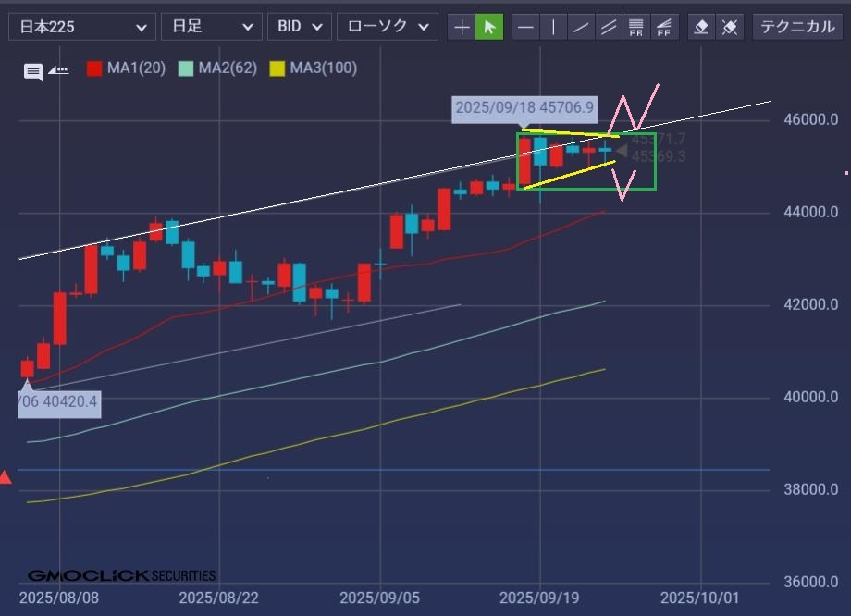Expand the BID price type dropdown
The height and width of the screenshot is (616, 851).
(x=299, y=27)
